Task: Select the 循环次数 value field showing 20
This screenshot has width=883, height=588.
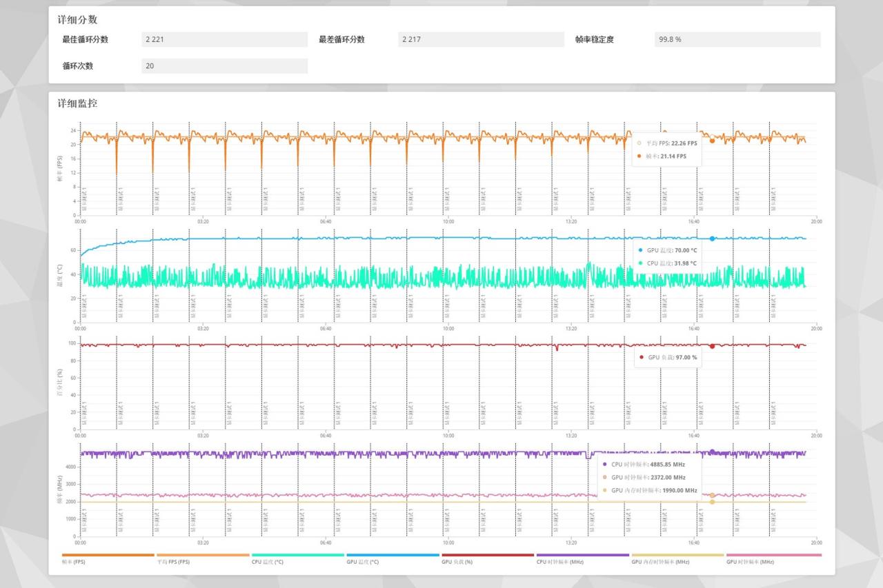Action: pos(224,66)
